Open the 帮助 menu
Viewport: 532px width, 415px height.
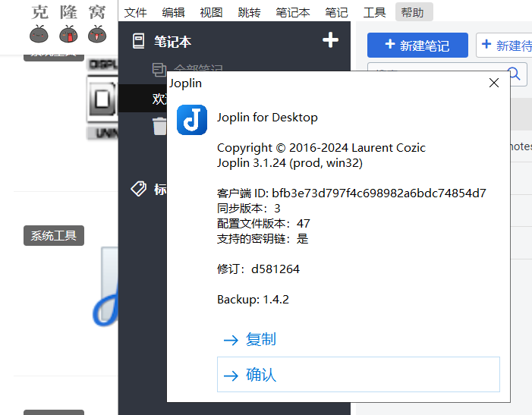tap(414, 12)
